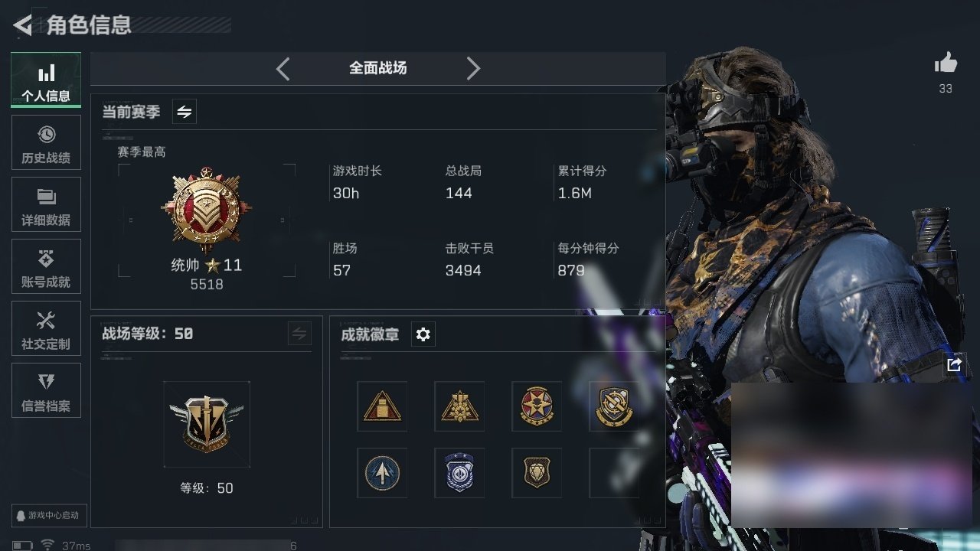The image size is (980, 551).
Task: Open the 信誉档案 reputation file
Action: point(46,390)
